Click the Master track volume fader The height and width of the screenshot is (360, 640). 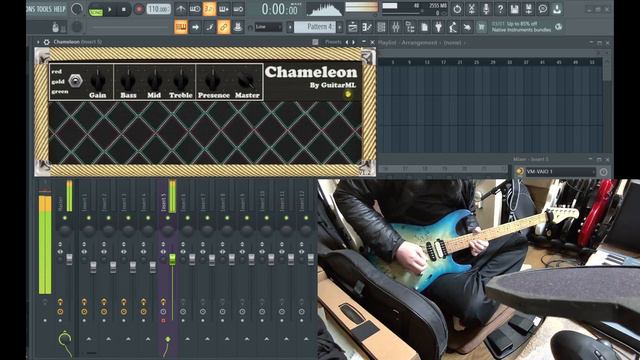[x=69, y=259]
